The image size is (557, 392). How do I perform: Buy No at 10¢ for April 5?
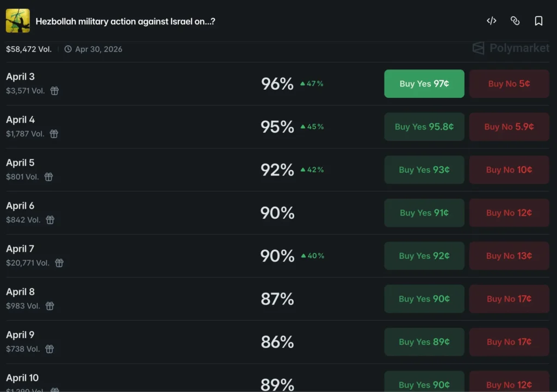(x=509, y=170)
